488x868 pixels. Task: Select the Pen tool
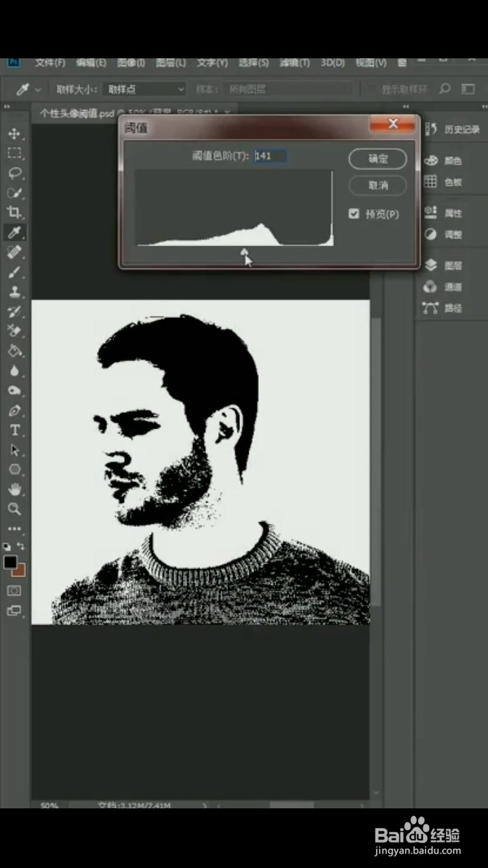[14, 410]
